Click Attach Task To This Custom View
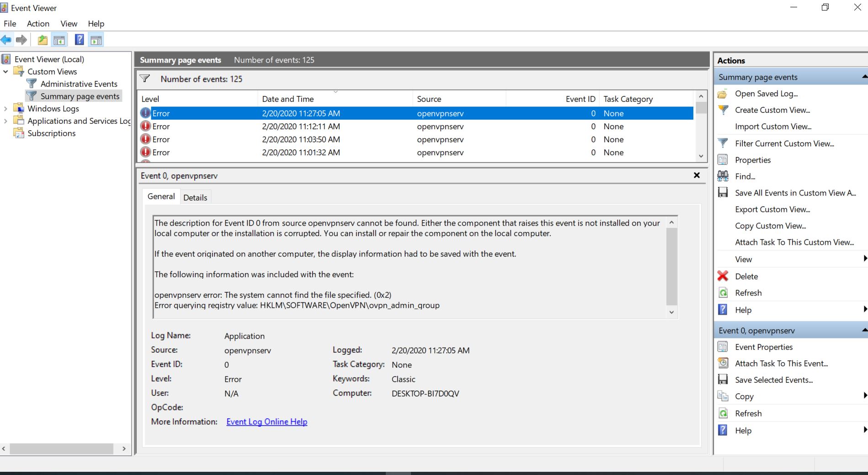Screen dimensions: 868x475 coord(794,242)
